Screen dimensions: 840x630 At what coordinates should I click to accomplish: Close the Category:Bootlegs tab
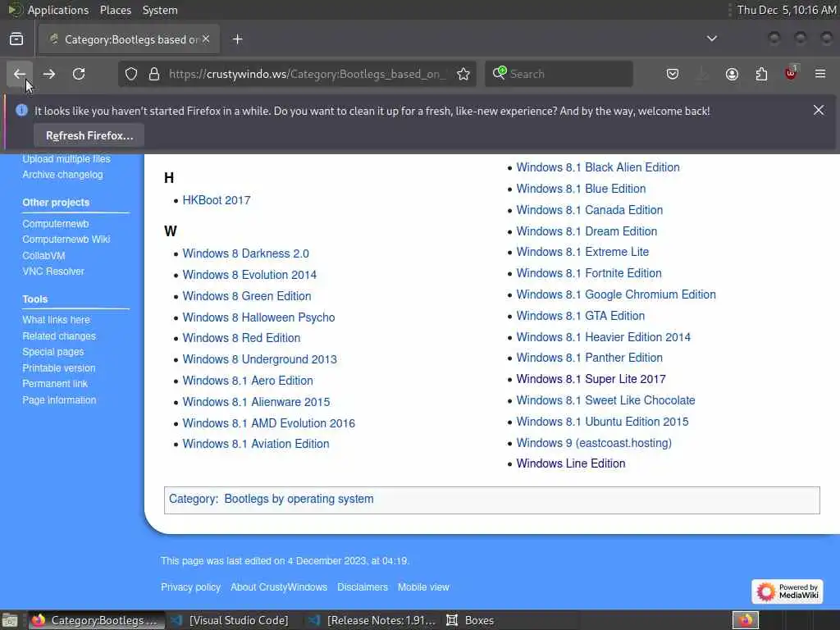[x=206, y=39]
